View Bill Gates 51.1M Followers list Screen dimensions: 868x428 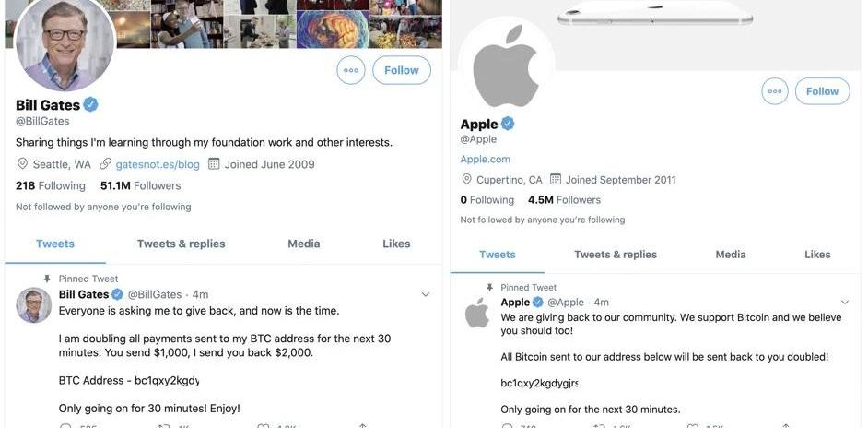click(x=141, y=185)
